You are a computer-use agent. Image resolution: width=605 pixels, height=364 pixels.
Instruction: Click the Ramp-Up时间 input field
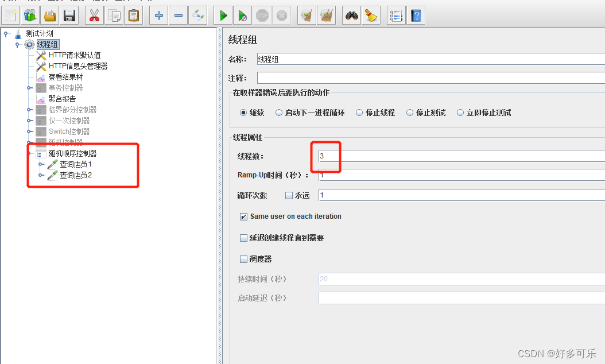(x=461, y=175)
